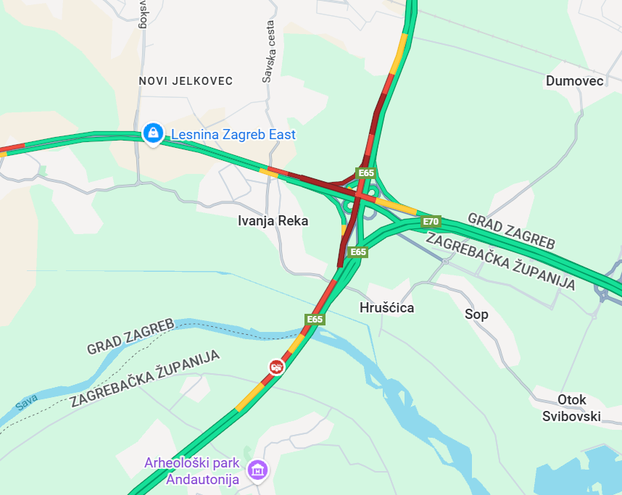Click the cloverleaf interchange center
The width and height of the screenshot is (622, 495).
(x=360, y=195)
